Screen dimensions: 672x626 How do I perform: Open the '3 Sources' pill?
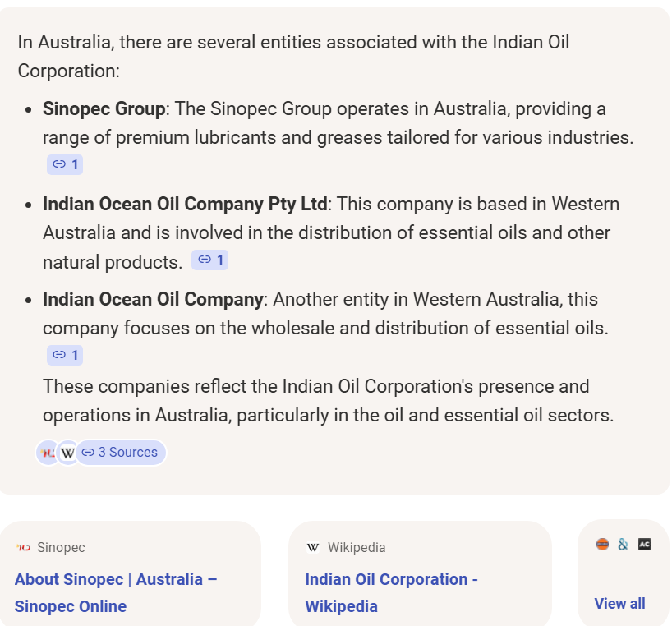click(x=121, y=453)
